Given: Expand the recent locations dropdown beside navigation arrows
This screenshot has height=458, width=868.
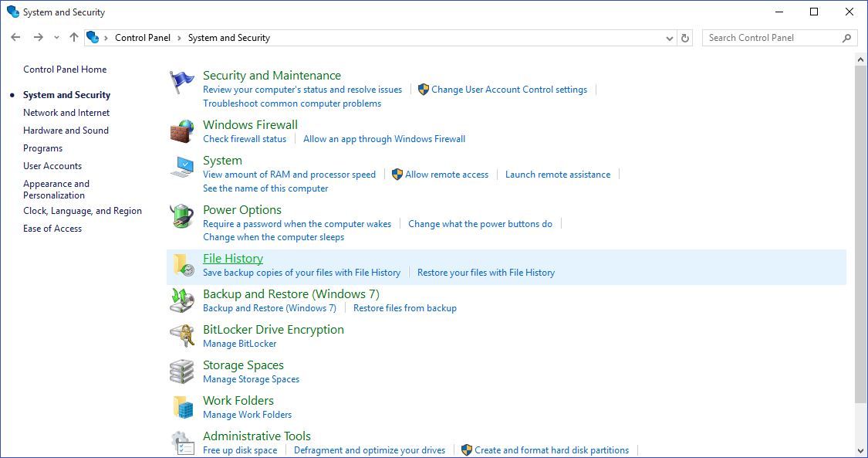Looking at the screenshot, I should click(x=56, y=37).
